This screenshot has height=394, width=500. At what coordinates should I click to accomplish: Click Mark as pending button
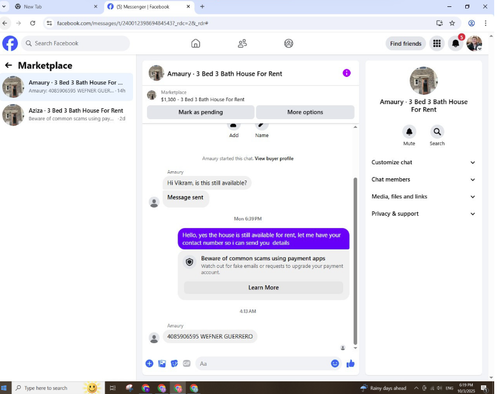[201, 112]
